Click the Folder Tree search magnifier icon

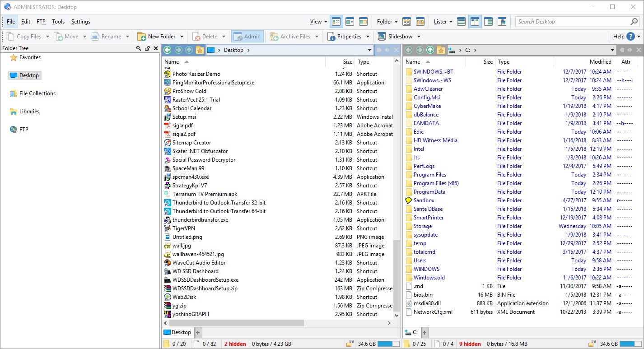click(x=139, y=48)
